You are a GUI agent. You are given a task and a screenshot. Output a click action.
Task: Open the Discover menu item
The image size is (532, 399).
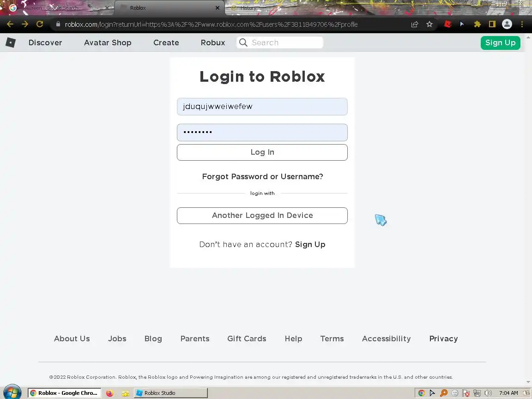pyautogui.click(x=45, y=42)
